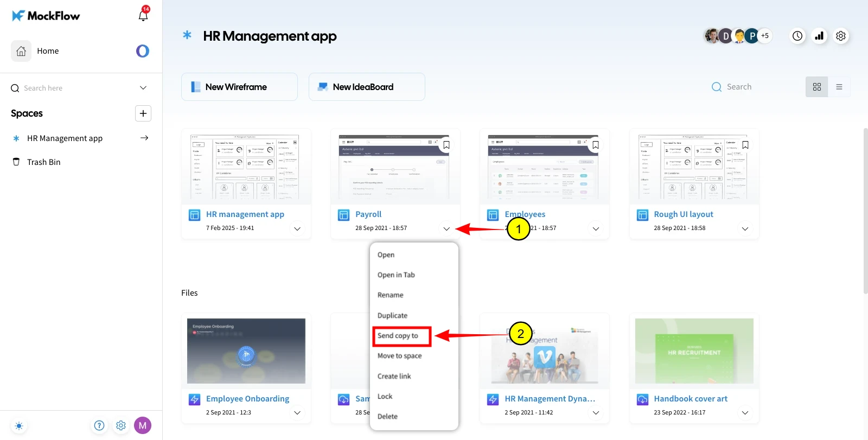Toggle light/dark theme sun icon
Screen dimensions: 868x440
(19, 426)
